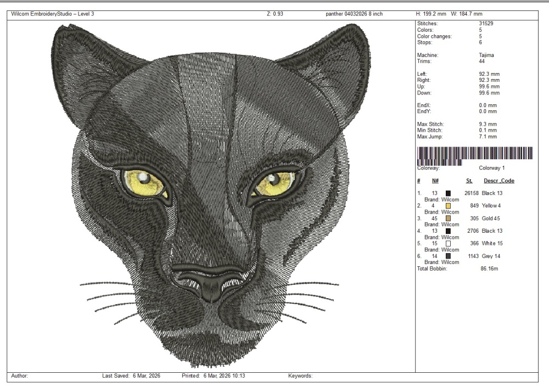Image resolution: width=549 pixels, height=392 pixels.
Task: Click the 'Colorway 1' value
Action: coord(491,168)
